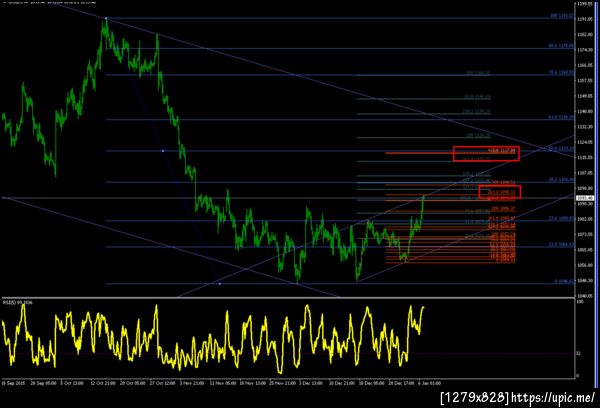
Task: Click the 1140.80 price scale label
Action: (x=585, y=111)
